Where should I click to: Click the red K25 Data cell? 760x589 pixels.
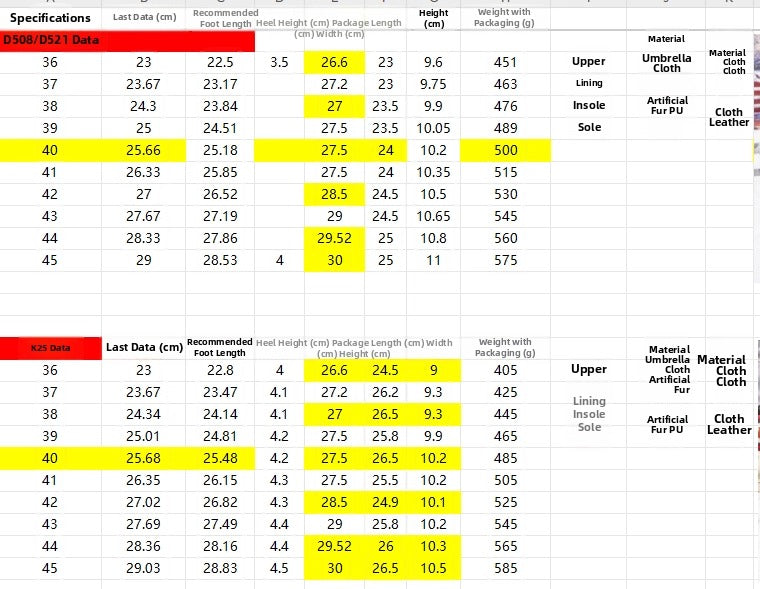tap(50, 348)
